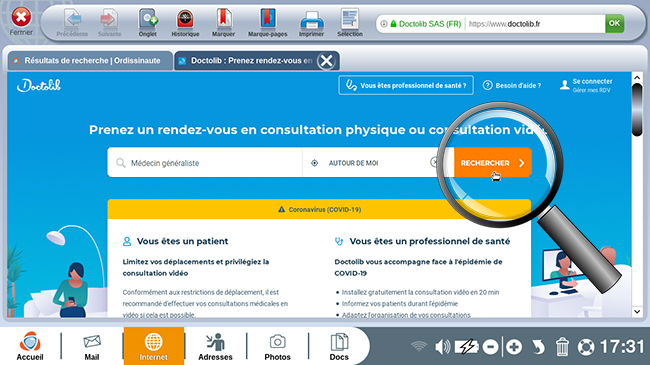This screenshot has width=650, height=365.
Task: Open a new tab with Onglet icon
Action: (148, 23)
